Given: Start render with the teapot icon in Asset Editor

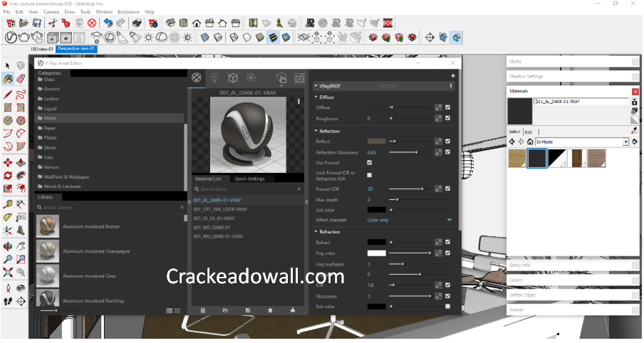Looking at the screenshot, I should click(281, 78).
